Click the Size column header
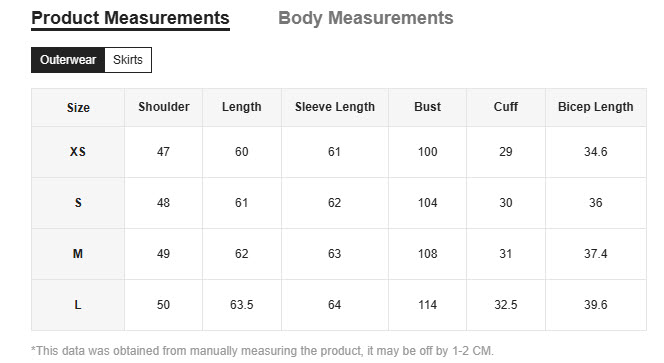The image size is (664, 363). point(78,108)
